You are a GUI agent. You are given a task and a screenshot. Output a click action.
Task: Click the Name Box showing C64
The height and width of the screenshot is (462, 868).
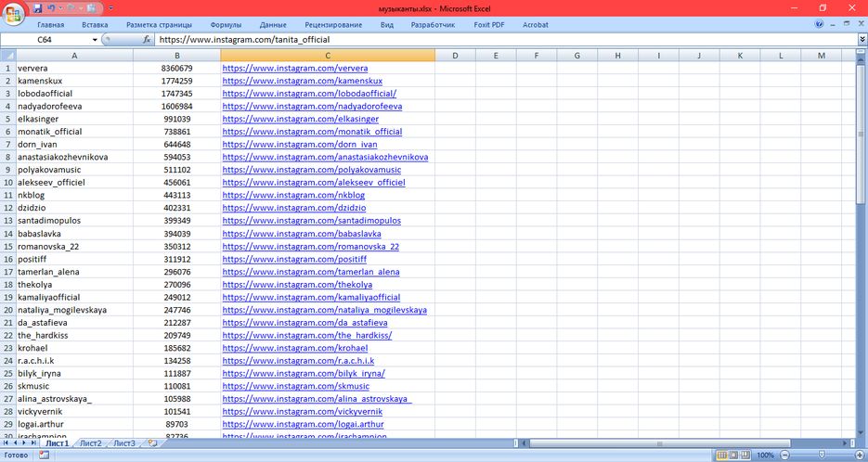click(x=45, y=40)
